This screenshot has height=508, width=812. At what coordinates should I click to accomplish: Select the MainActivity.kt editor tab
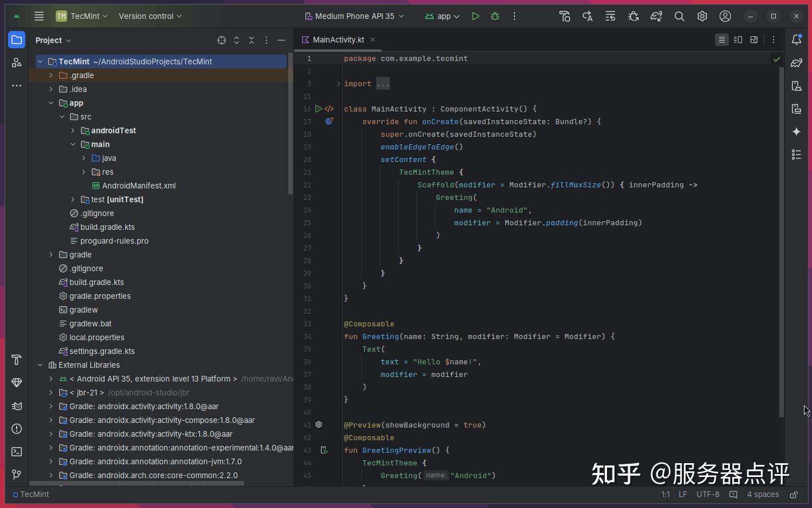[x=338, y=40]
